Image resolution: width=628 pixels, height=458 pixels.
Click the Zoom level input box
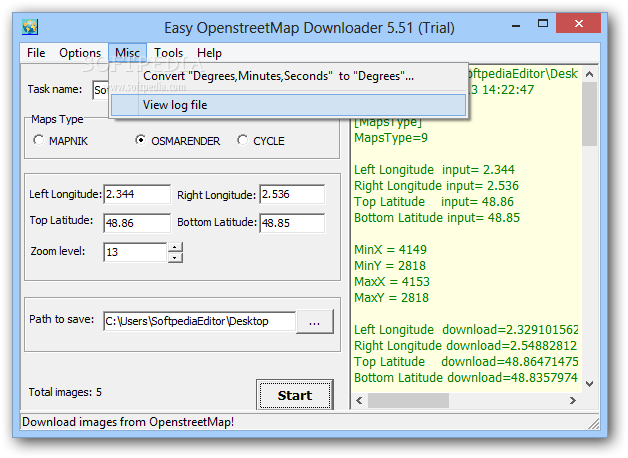click(x=135, y=252)
